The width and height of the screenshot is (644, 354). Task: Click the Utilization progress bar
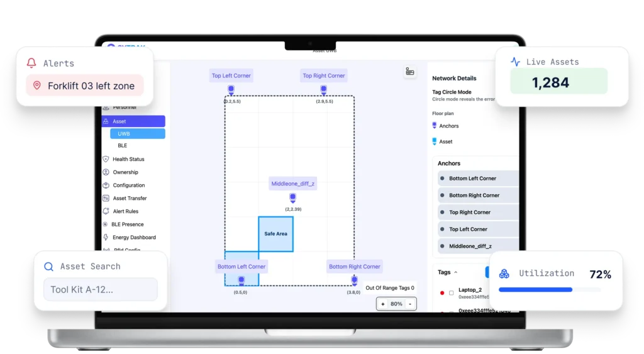tap(550, 290)
